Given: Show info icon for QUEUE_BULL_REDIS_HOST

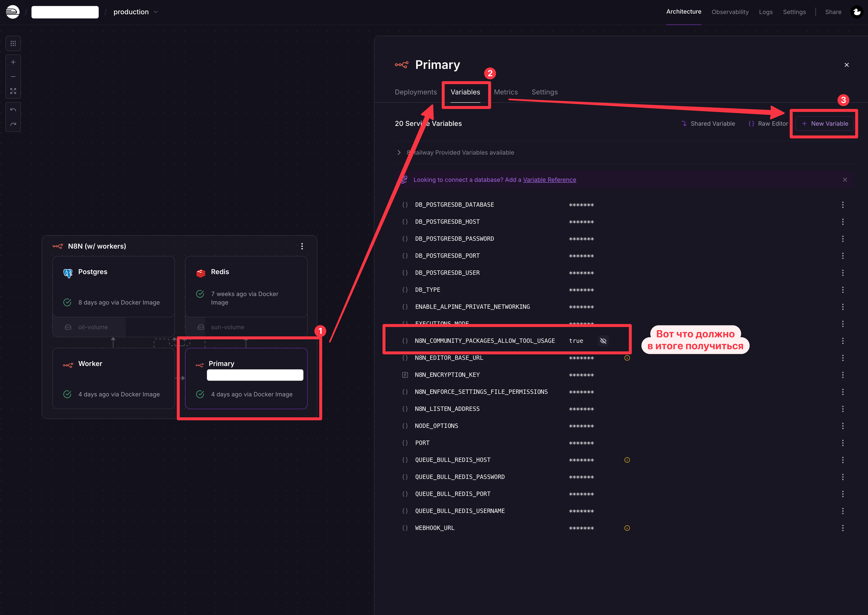Looking at the screenshot, I should [x=627, y=460].
